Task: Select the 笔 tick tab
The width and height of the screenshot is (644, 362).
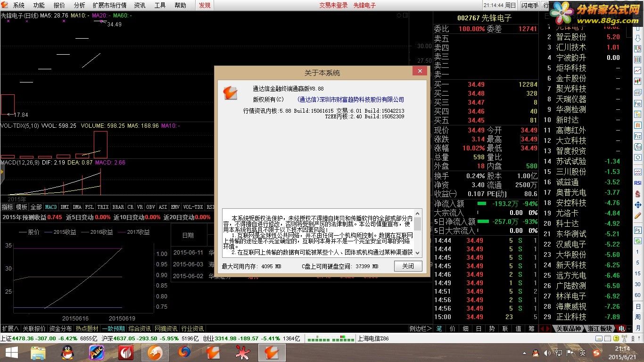Action: click(439, 329)
